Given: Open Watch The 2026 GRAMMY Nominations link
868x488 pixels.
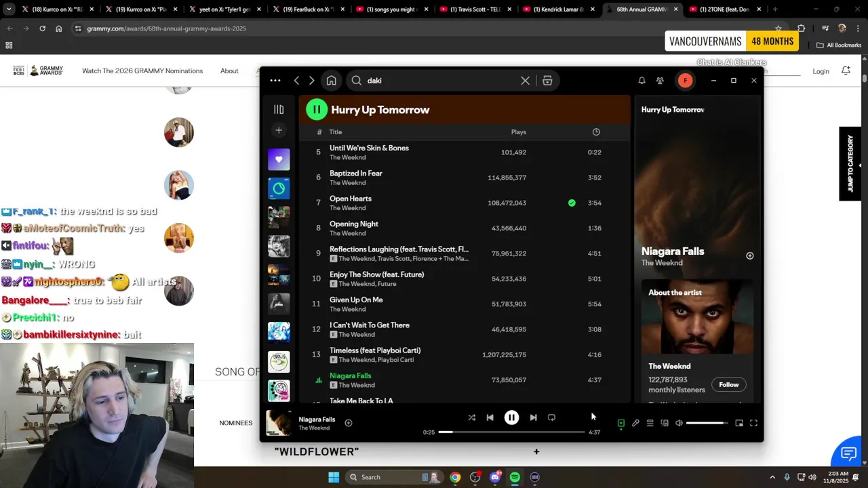Looking at the screenshot, I should (142, 71).
